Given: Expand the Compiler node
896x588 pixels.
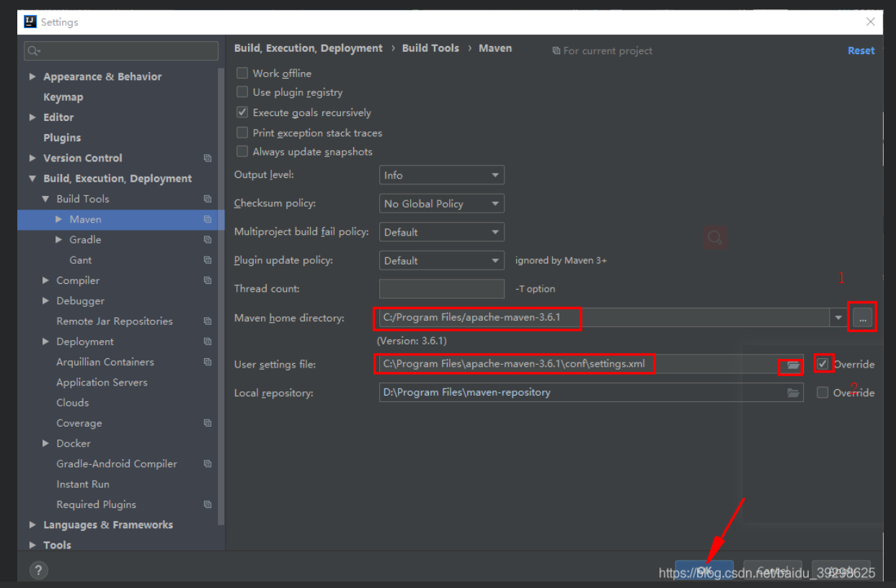Looking at the screenshot, I should [x=45, y=280].
